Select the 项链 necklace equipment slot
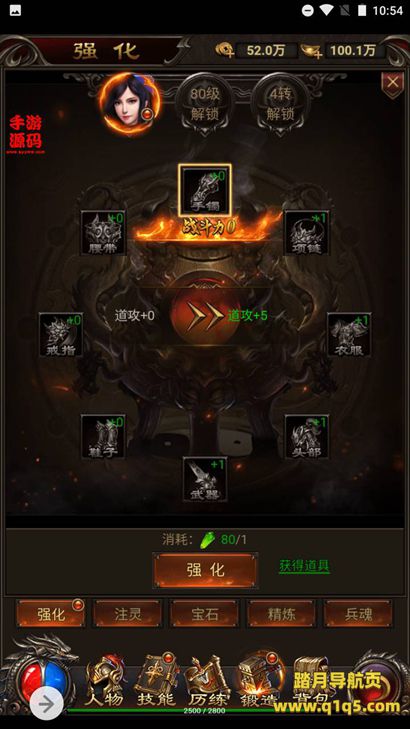This screenshot has width=410, height=729. [307, 232]
